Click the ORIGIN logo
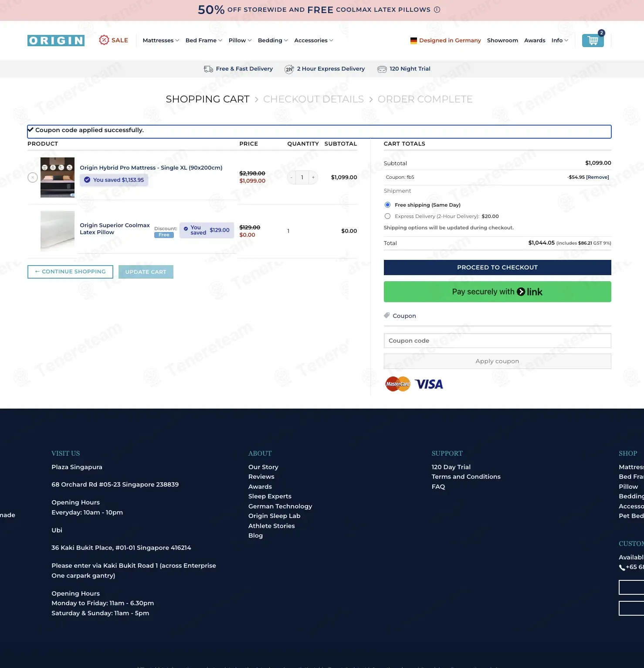 56,41
